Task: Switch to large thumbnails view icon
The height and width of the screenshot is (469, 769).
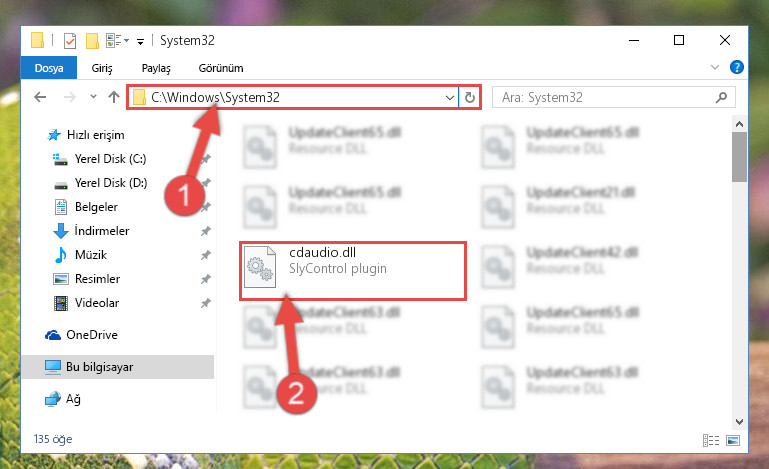Action: click(733, 440)
